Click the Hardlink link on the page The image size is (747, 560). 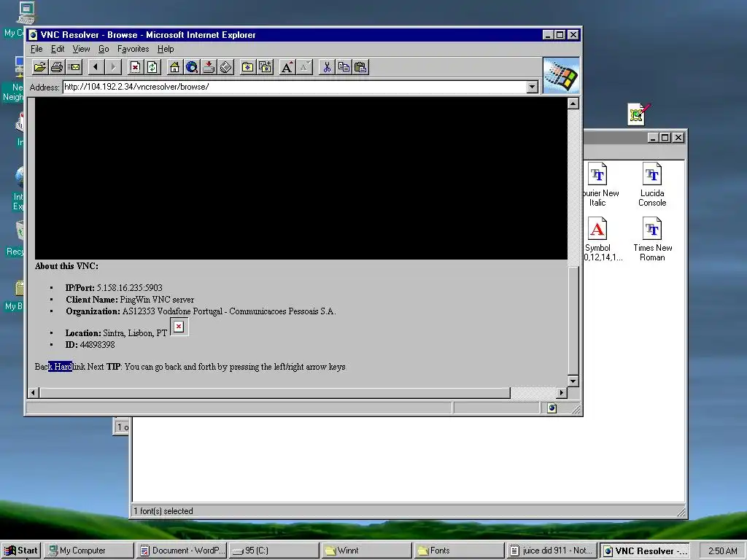click(69, 367)
